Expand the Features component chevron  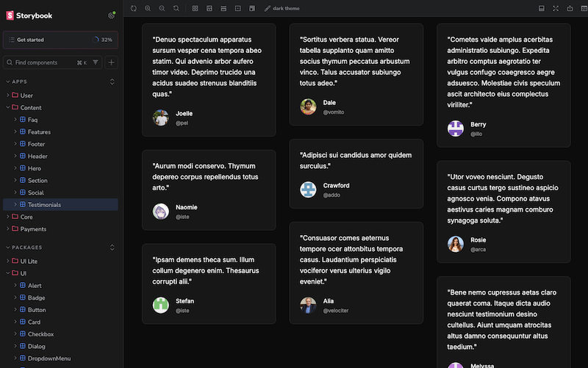click(x=15, y=131)
